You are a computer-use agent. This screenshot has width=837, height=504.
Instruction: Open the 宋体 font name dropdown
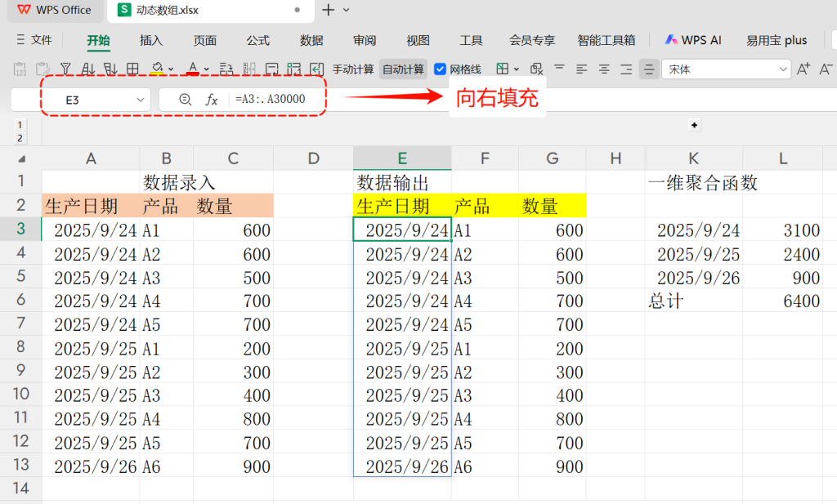tap(783, 69)
